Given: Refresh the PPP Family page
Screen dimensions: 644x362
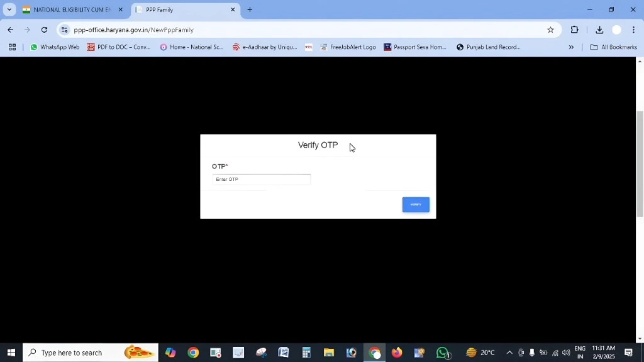Looking at the screenshot, I should point(44,30).
